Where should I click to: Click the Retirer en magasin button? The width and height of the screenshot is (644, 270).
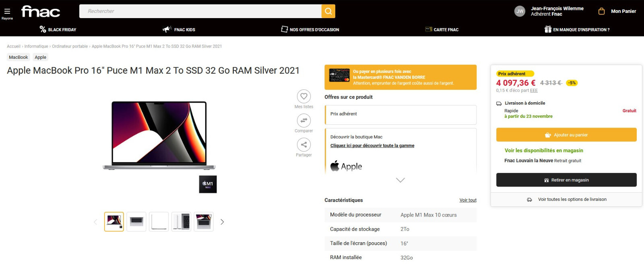click(x=566, y=180)
